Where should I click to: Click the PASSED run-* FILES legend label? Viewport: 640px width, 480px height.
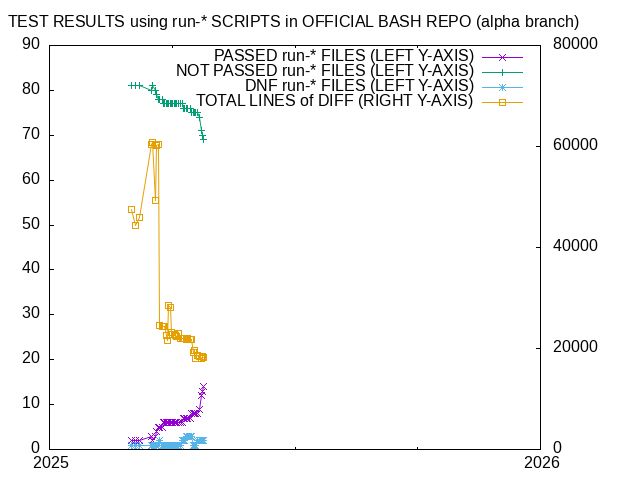(344, 55)
